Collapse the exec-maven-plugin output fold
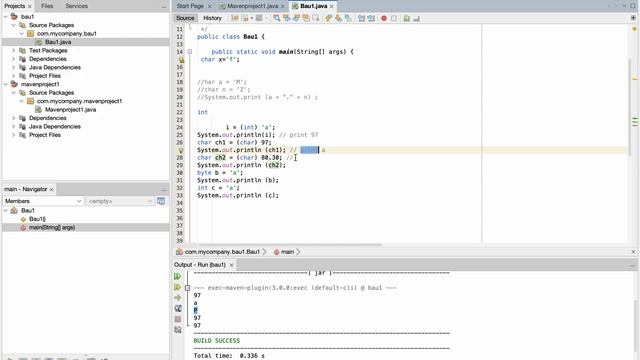 (187, 288)
